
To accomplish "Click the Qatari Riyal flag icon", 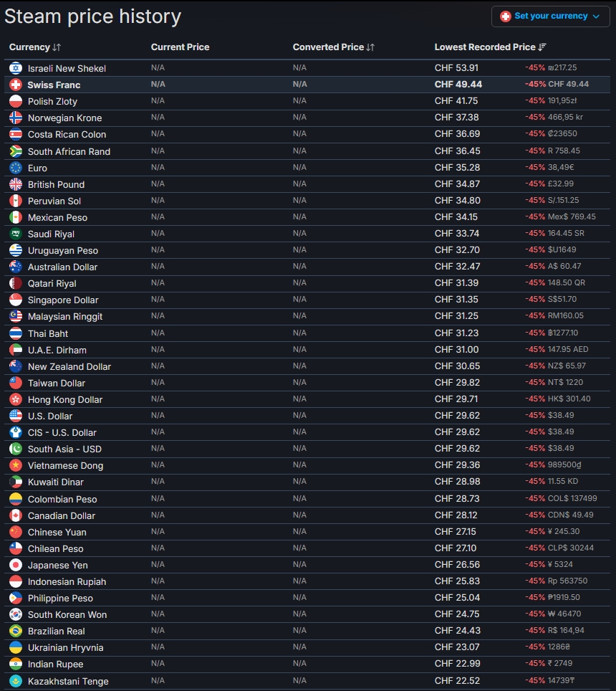I will click(x=16, y=283).
